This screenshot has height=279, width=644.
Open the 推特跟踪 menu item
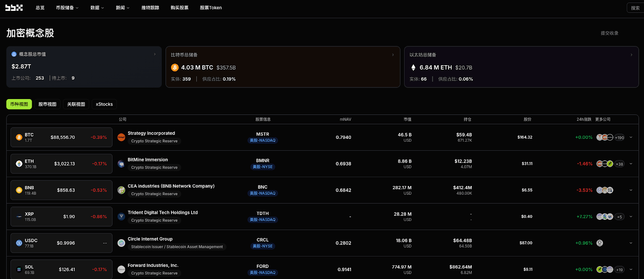click(150, 8)
